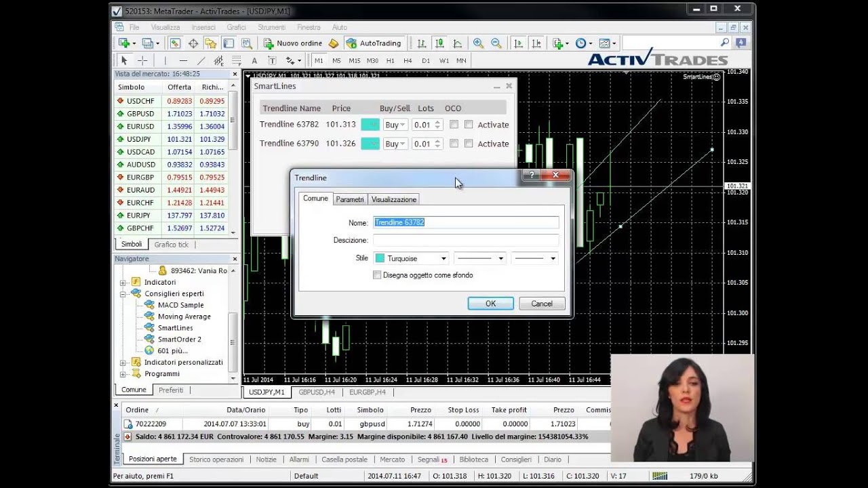
Task: Tick Activate checkbox for Trendline 63790
Action: coord(469,144)
